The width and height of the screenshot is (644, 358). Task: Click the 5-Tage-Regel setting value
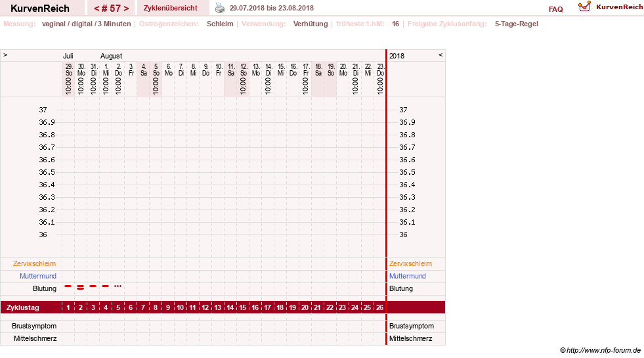(516, 24)
